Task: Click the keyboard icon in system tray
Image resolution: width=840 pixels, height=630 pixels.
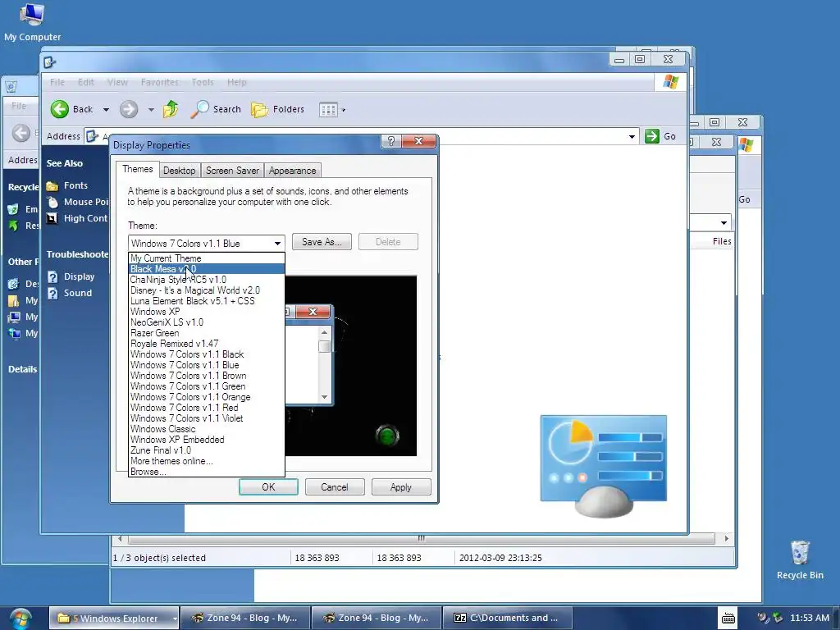Action: 728,619
